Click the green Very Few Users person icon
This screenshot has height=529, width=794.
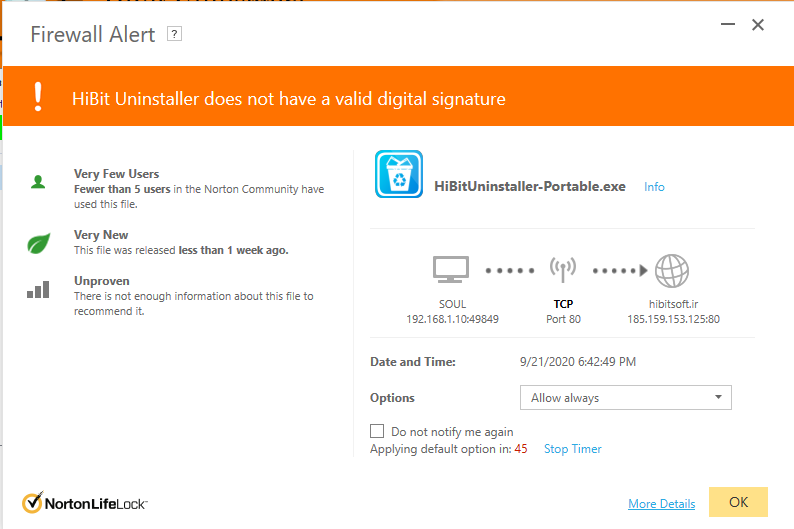tap(38, 182)
